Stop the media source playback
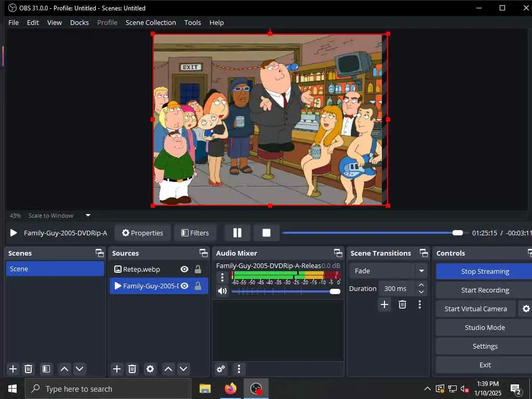 267,233
